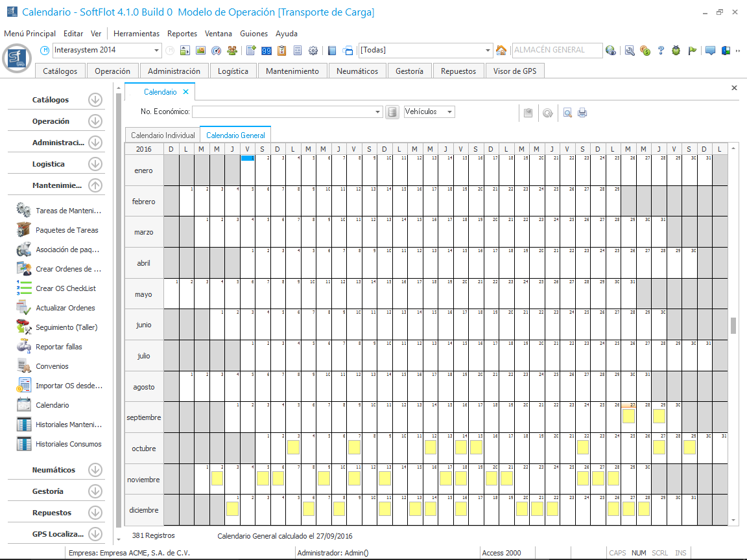Select the Reportar fallas sidebar item
This screenshot has height=560, width=747.
click(x=58, y=347)
